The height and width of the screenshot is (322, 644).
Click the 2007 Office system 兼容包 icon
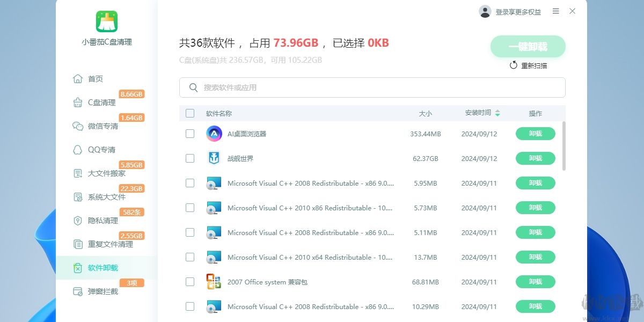pyautogui.click(x=214, y=282)
